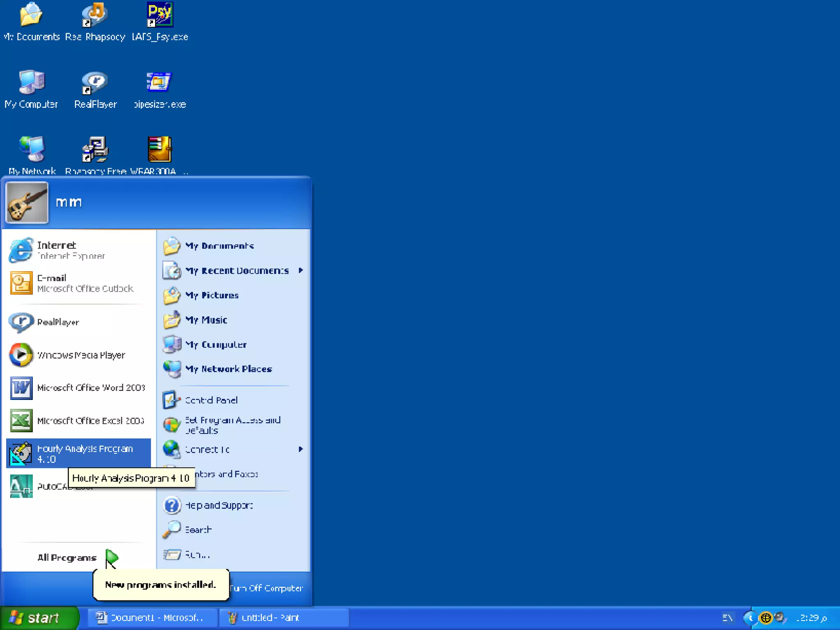The image size is (840, 630).
Task: Click the mm user account picture
Action: 27,203
